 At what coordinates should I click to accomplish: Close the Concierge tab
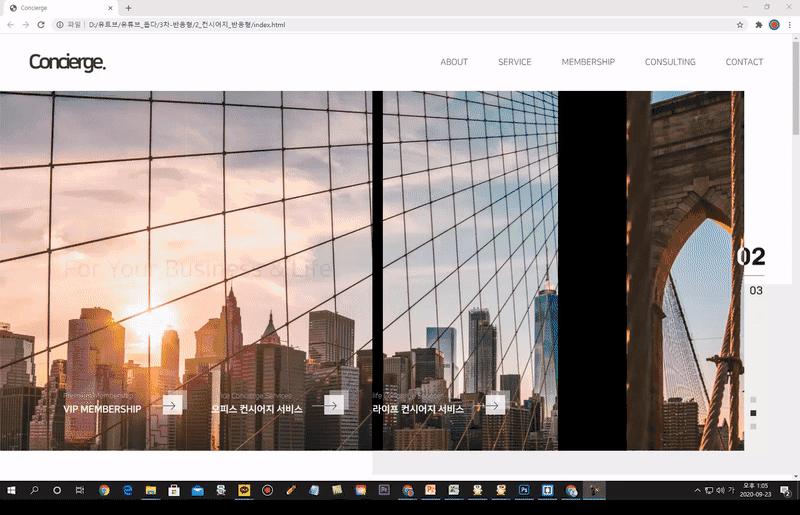click(110, 8)
